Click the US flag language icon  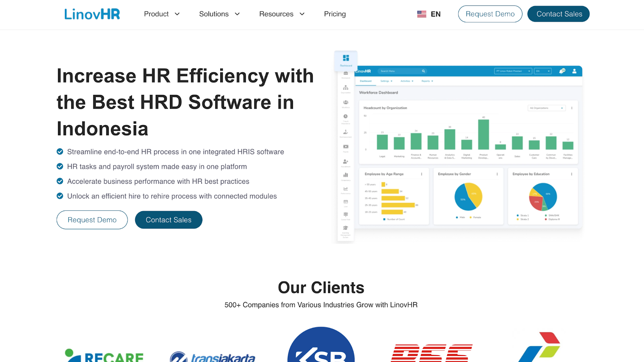pyautogui.click(x=421, y=14)
